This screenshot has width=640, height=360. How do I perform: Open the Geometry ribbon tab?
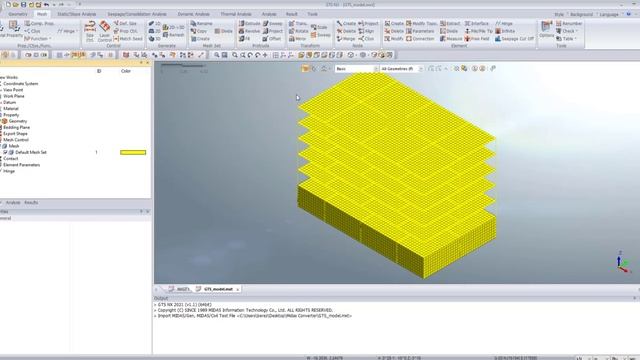[18, 14]
